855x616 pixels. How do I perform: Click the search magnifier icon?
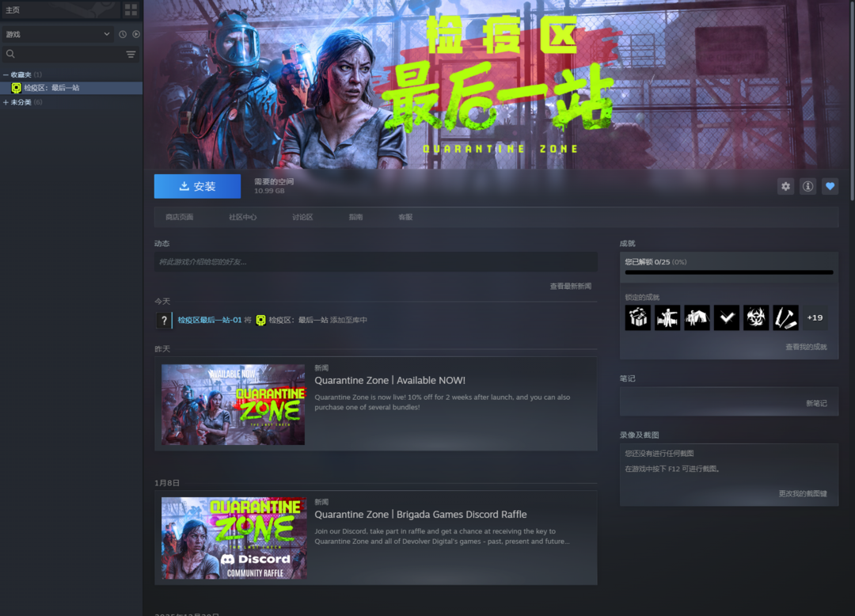[10, 54]
